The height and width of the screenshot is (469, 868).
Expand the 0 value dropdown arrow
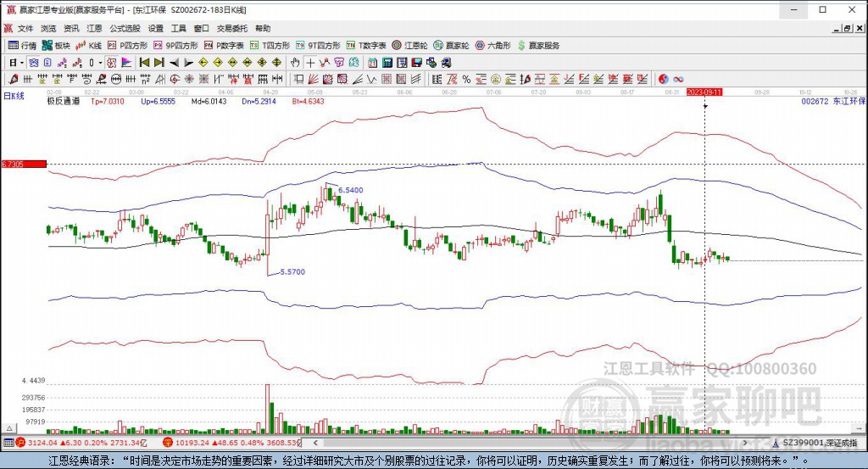100,63
